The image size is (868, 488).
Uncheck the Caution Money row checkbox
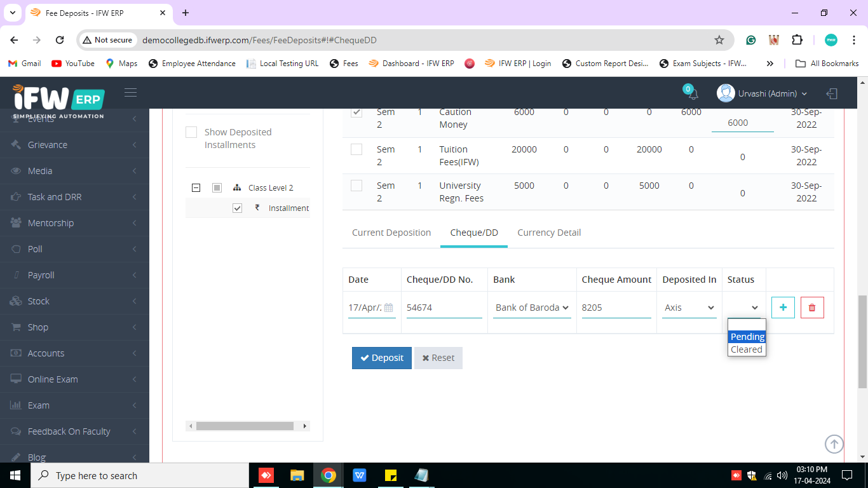pos(356,112)
